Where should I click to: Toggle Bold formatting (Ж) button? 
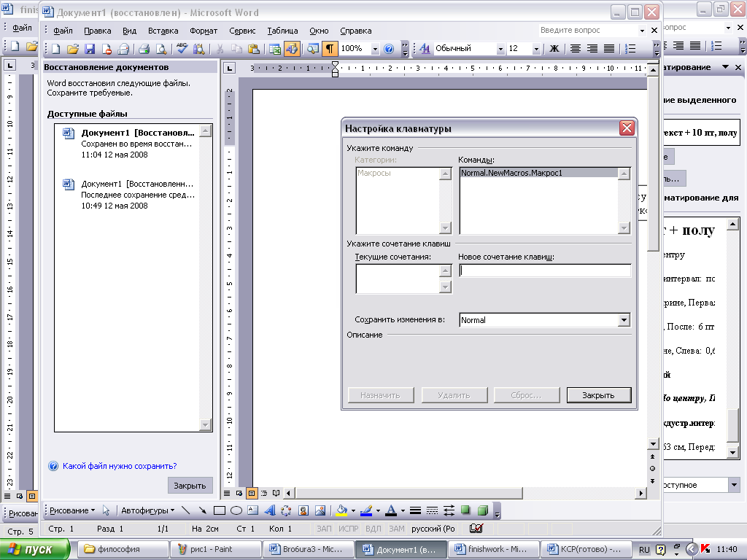(554, 49)
